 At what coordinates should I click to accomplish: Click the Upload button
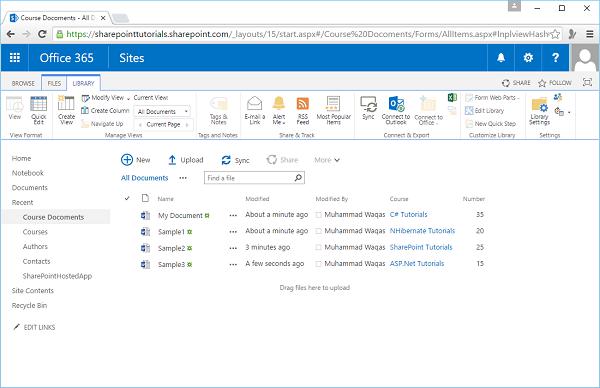(x=186, y=160)
